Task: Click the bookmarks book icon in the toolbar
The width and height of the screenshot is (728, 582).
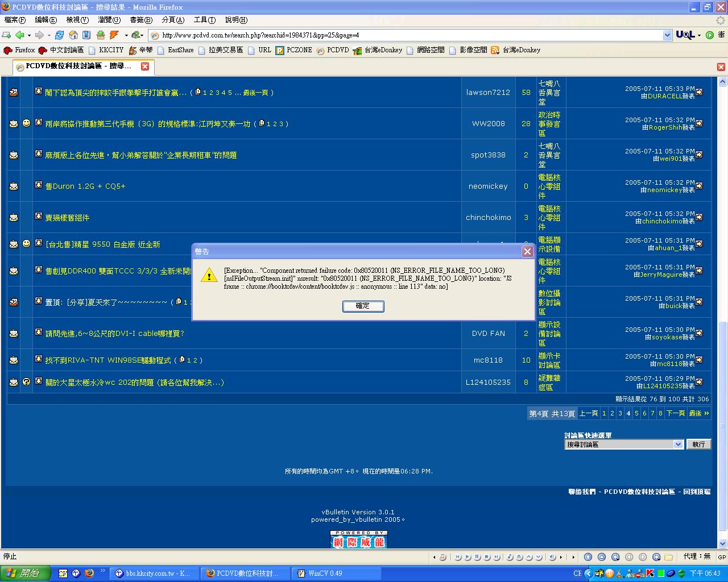Action: [86, 35]
